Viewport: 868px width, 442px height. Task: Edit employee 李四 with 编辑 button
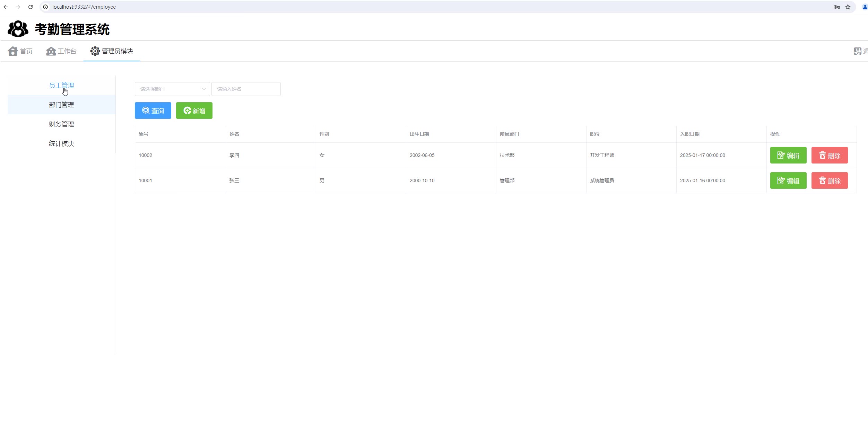(788, 155)
